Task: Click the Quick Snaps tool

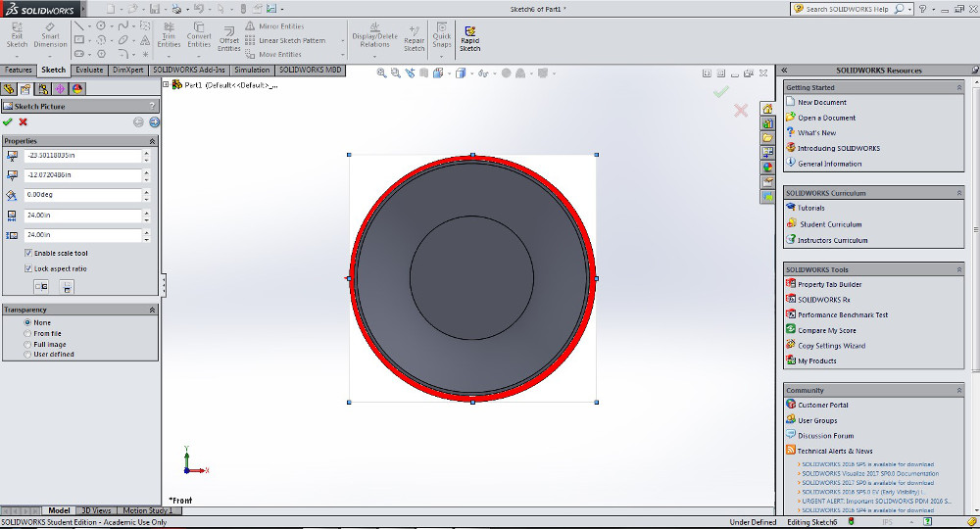Action: (x=442, y=35)
